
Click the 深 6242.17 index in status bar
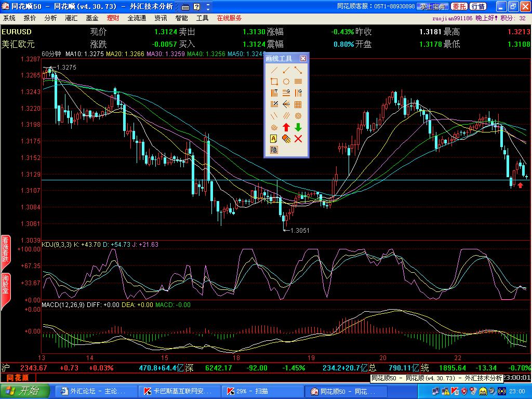click(x=209, y=368)
